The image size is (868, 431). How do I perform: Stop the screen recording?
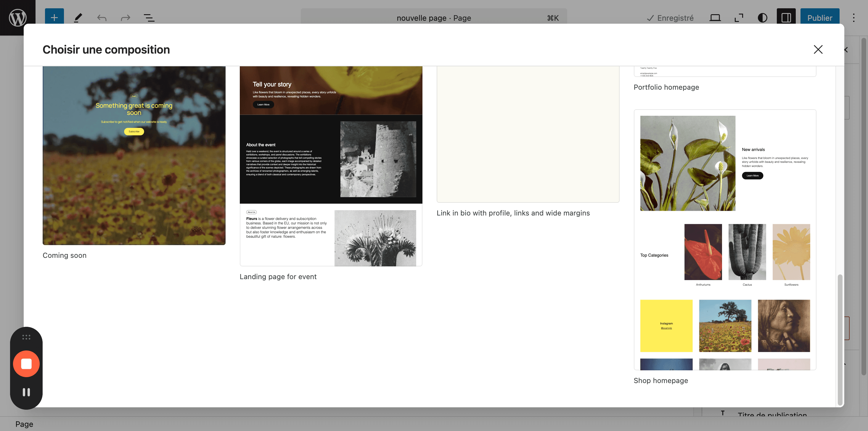[26, 364]
